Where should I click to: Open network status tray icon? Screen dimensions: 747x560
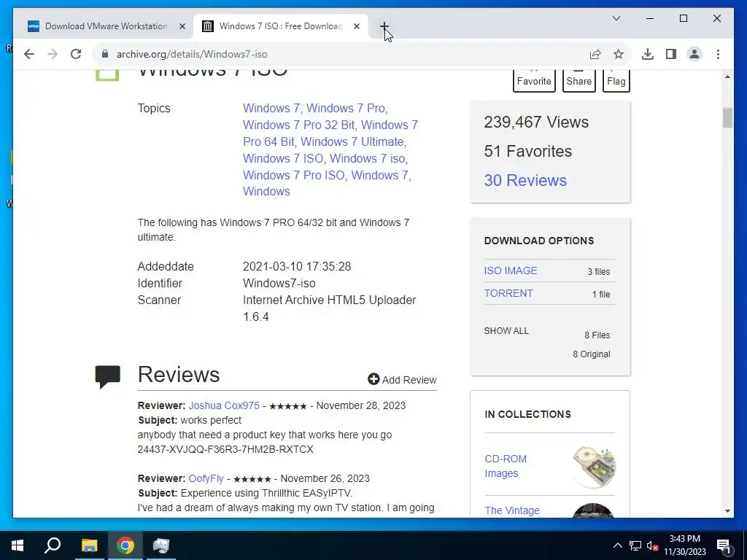635,545
